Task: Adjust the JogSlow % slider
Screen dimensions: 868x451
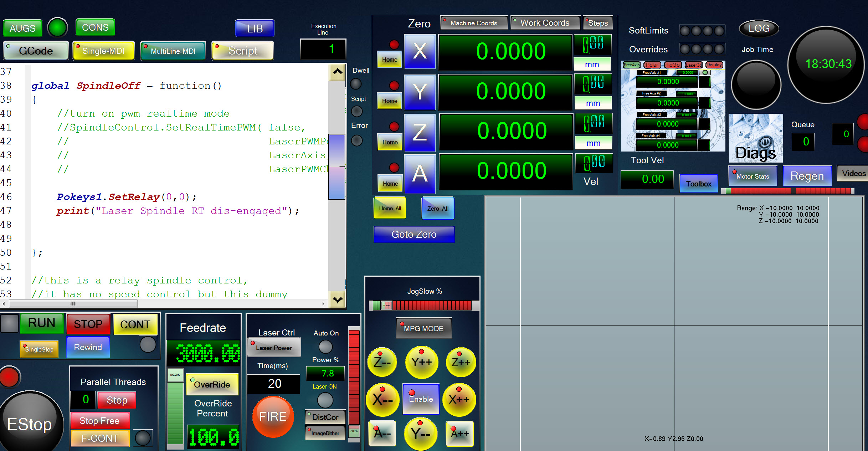Action: click(387, 306)
